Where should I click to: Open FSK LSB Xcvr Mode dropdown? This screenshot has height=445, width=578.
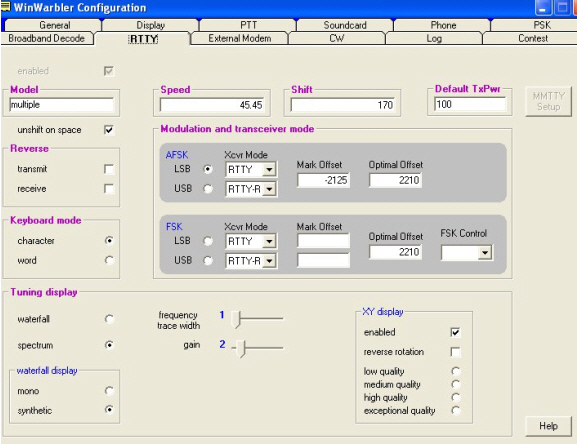[269, 241]
